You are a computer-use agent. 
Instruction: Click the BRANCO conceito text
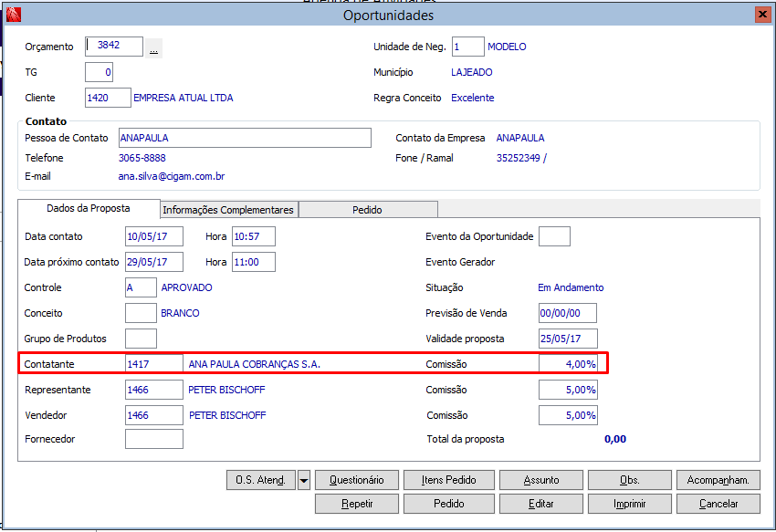[180, 313]
